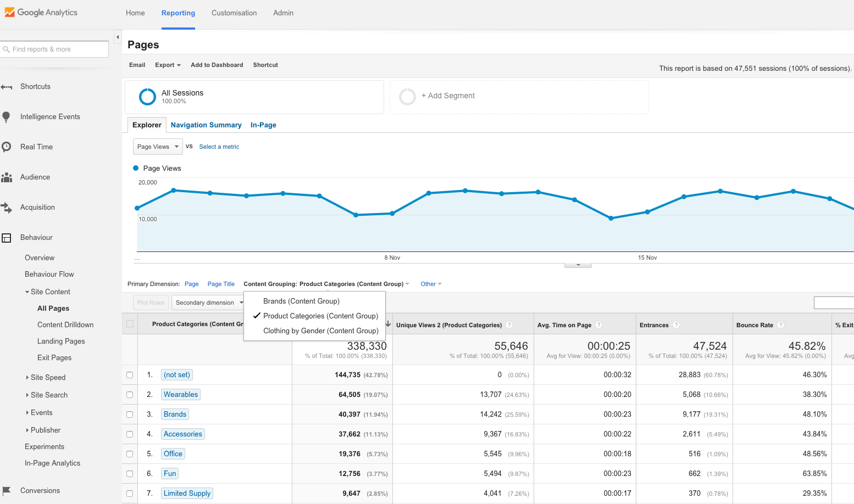This screenshot has height=504, width=854.
Task: Click the All Sessions circle icon
Action: click(x=147, y=97)
